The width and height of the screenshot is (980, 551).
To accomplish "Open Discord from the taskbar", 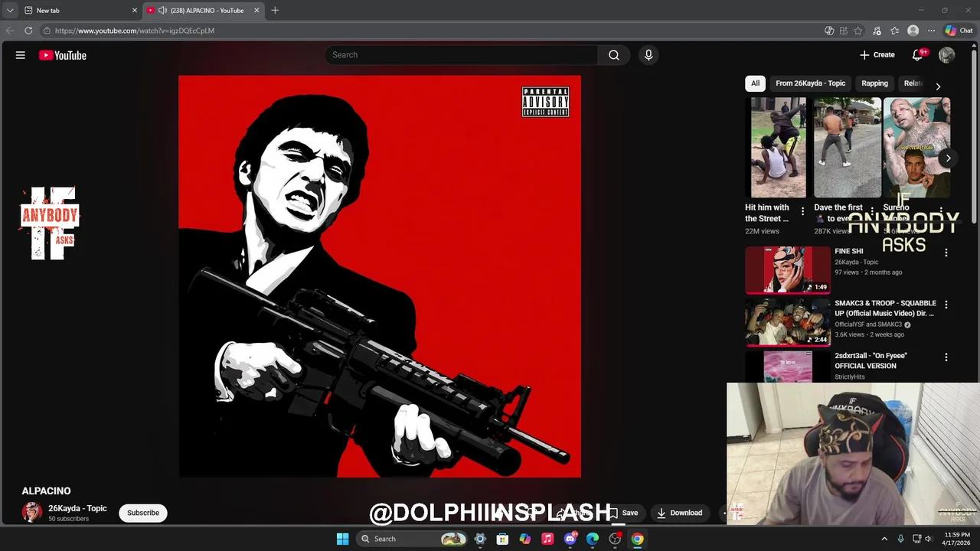I will tap(570, 539).
